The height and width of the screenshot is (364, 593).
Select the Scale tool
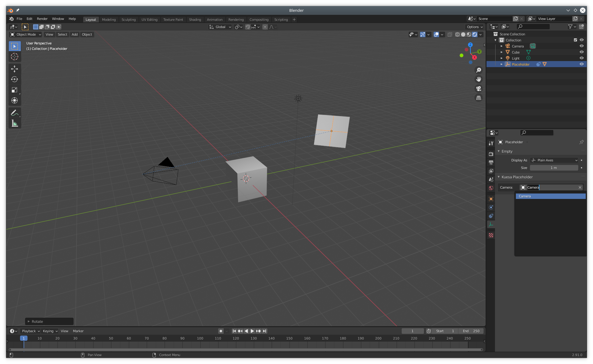coord(15,90)
